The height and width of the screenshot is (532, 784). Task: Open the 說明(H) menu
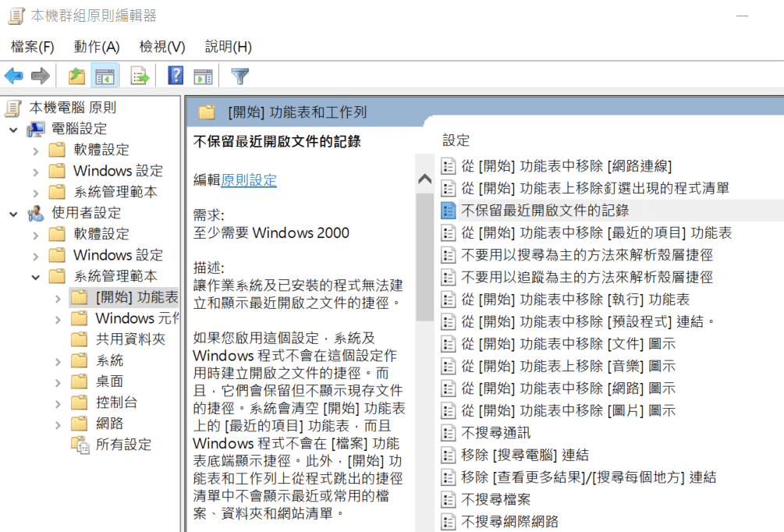coord(228,47)
